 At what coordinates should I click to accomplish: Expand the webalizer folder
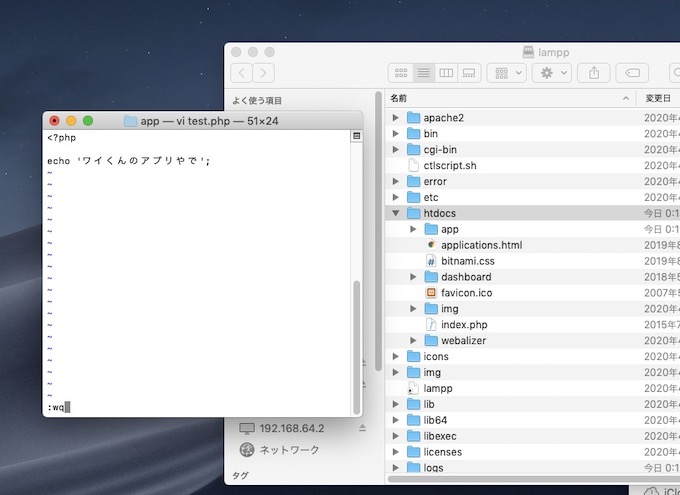pyautogui.click(x=413, y=341)
